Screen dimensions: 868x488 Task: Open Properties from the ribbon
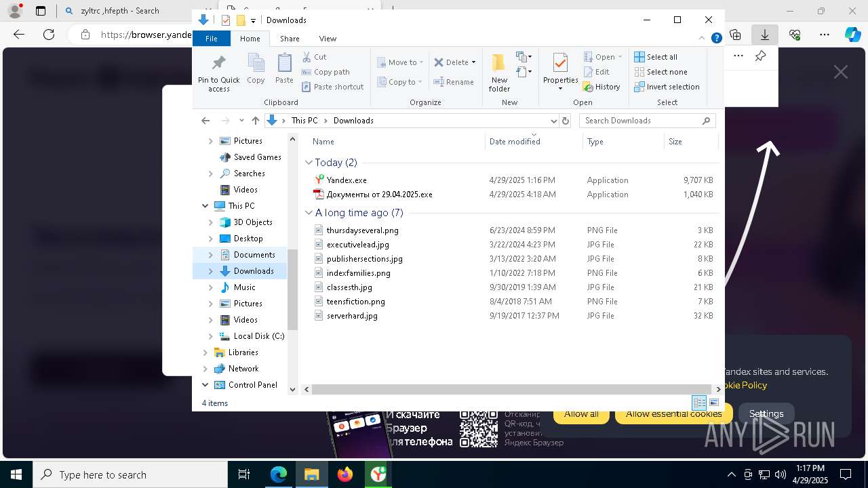pos(560,71)
